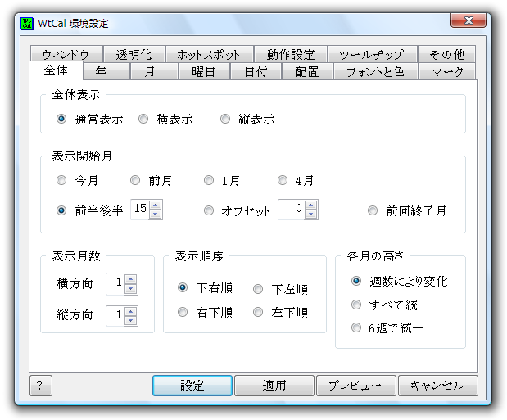Open the その他 tab
This screenshot has height=420, width=507.
[447, 54]
